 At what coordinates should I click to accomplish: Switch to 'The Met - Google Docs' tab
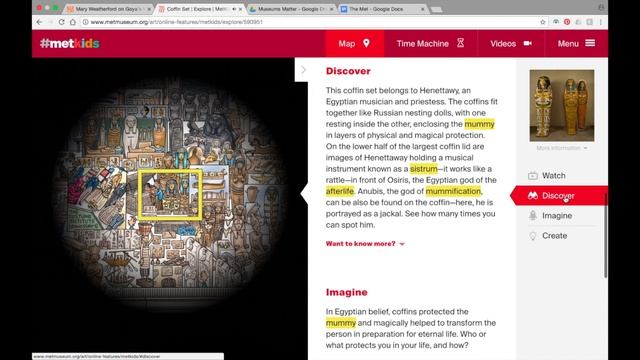click(x=383, y=9)
